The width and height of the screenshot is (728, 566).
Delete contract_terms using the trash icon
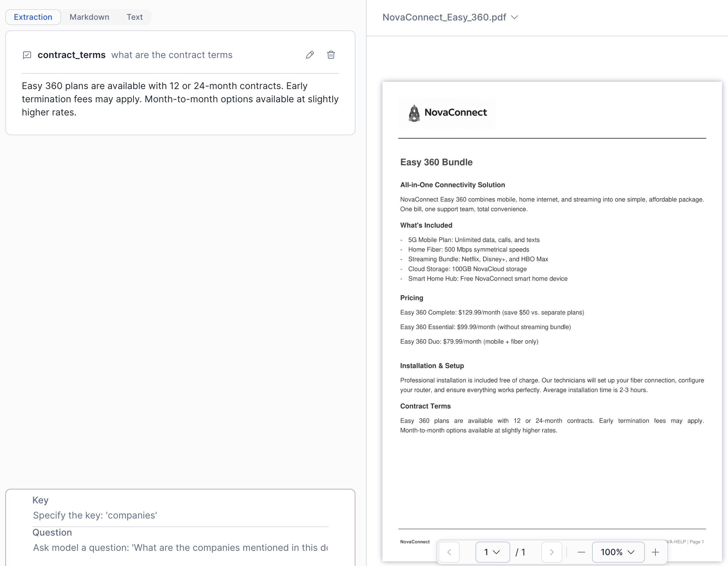(331, 55)
